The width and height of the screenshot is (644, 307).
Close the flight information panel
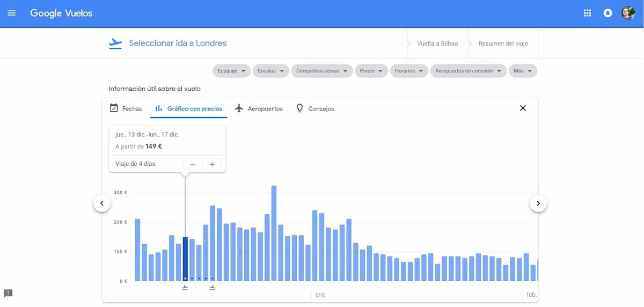523,108
